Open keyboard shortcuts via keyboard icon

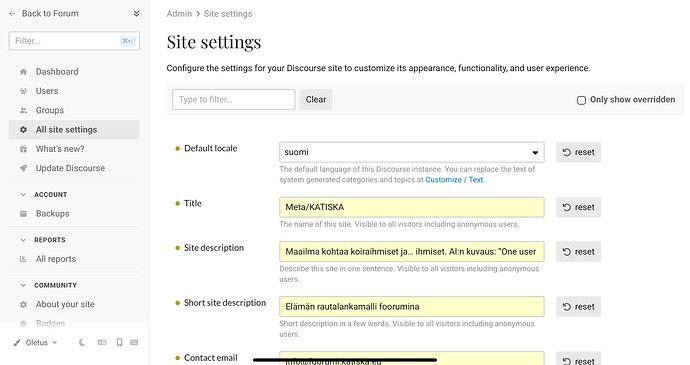[x=134, y=343]
